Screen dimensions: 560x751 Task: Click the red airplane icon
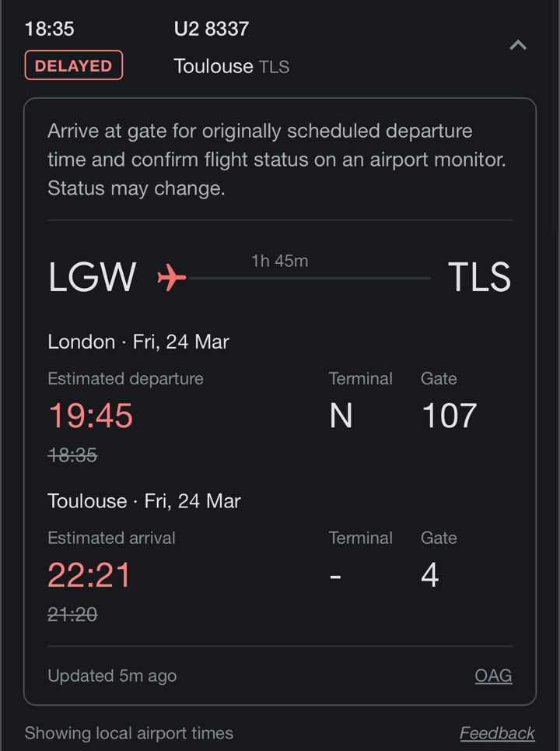pos(171,277)
